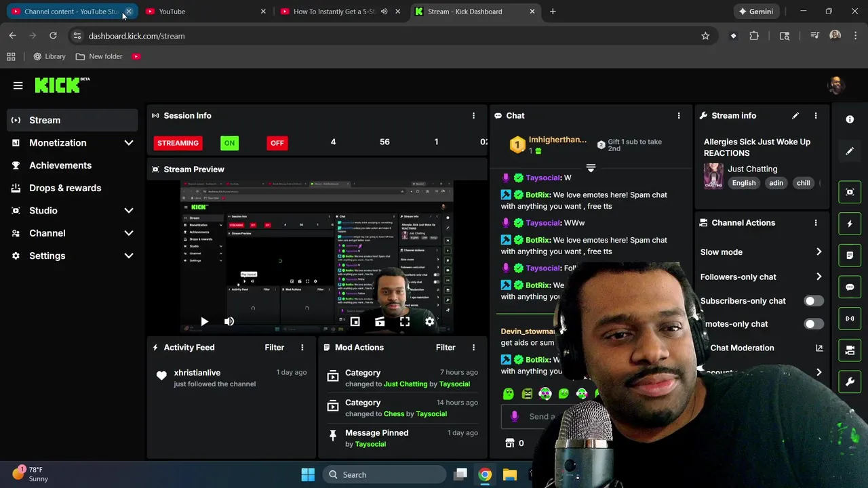
Task: Open Slow mode options
Action: tap(761, 252)
